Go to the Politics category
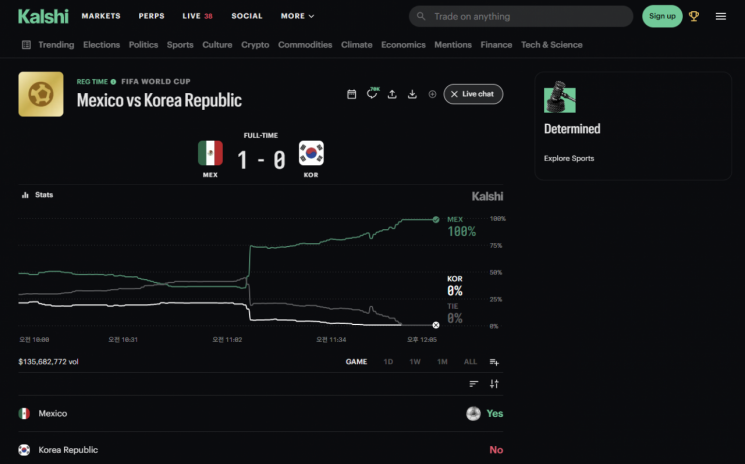The image size is (745, 464). 143,45
